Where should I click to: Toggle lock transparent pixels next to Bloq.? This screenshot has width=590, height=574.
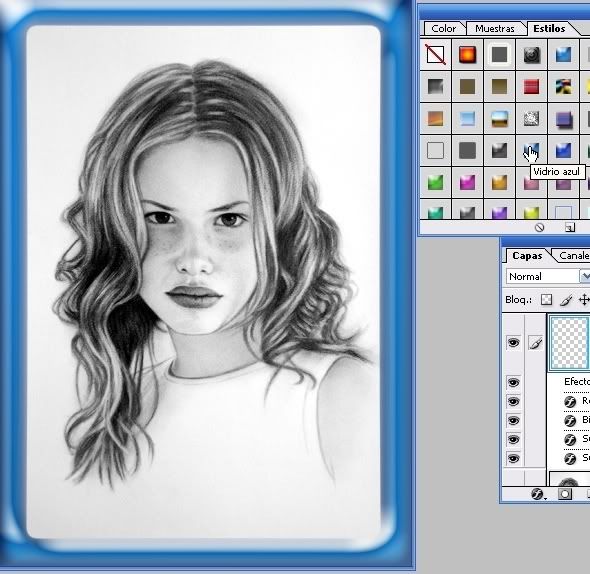pos(546,300)
